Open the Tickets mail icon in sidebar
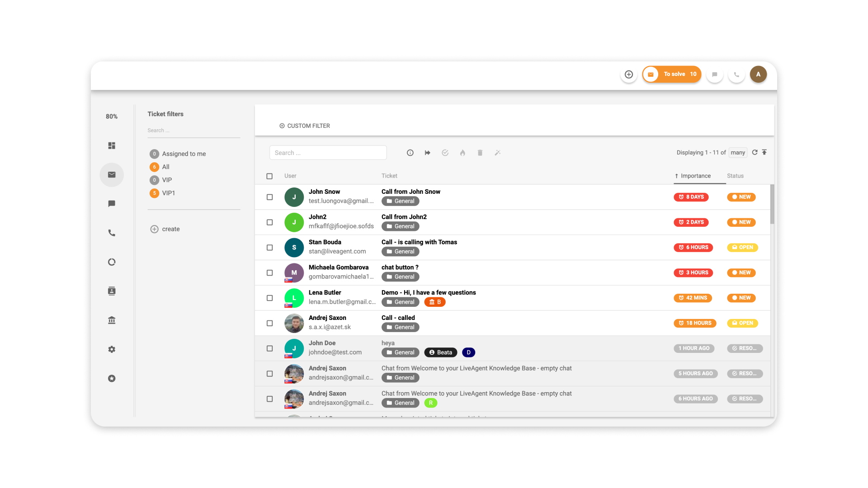Screen dimensions: 868x488 [112, 175]
